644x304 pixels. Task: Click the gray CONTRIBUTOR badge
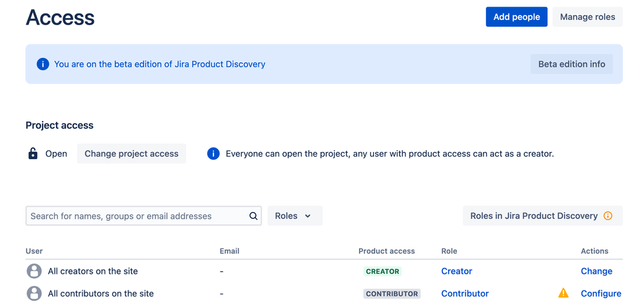(x=392, y=293)
